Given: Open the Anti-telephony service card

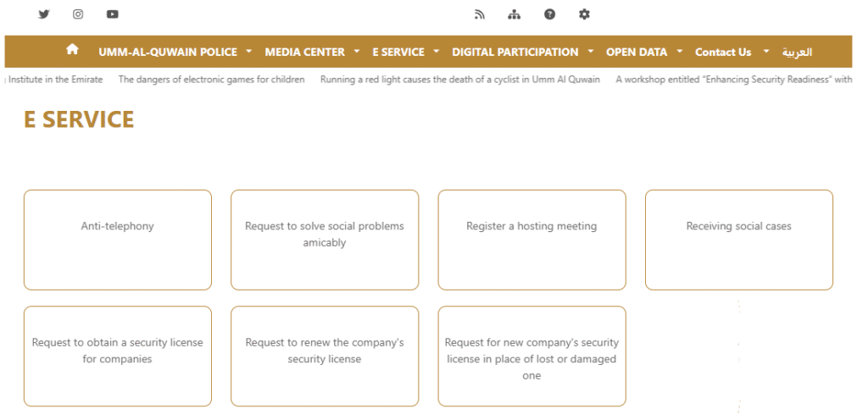Looking at the screenshot, I should 117,240.
